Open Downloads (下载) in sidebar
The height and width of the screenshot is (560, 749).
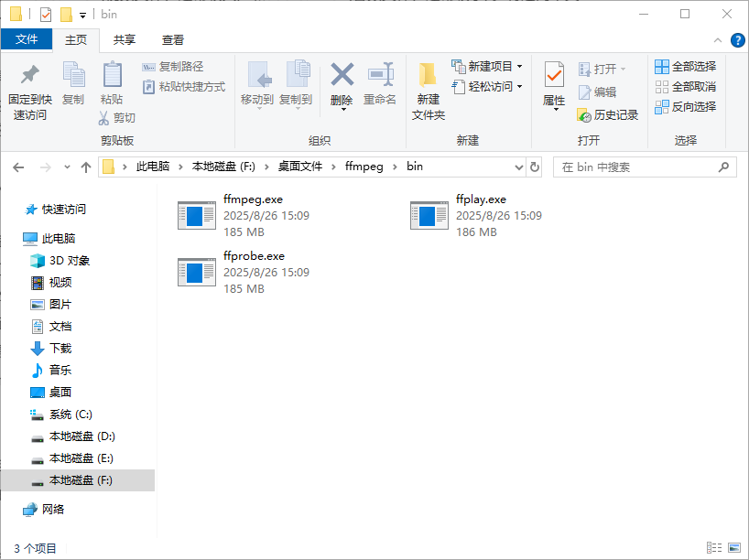click(x=51, y=349)
